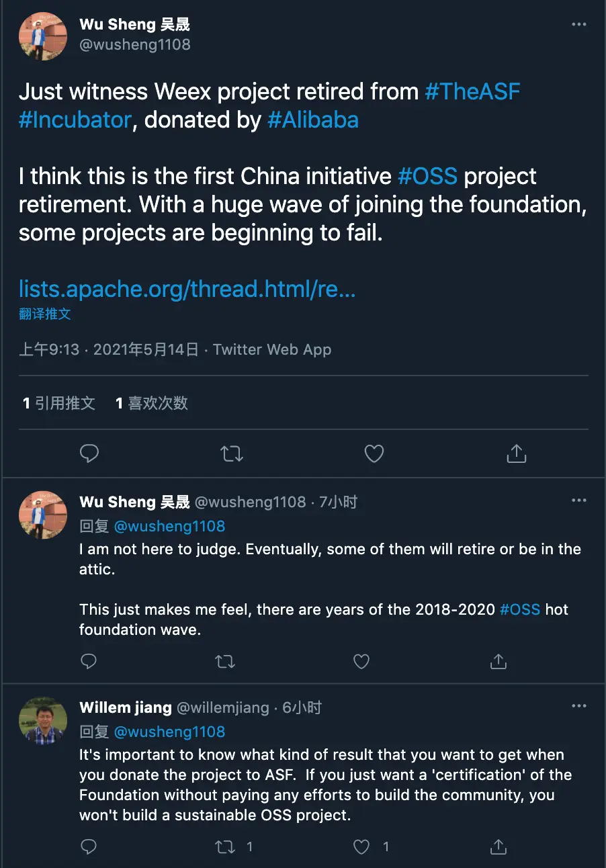Screen dimensions: 606x868
Task: Retweet the main Weex retirement tweet
Action: (232, 454)
